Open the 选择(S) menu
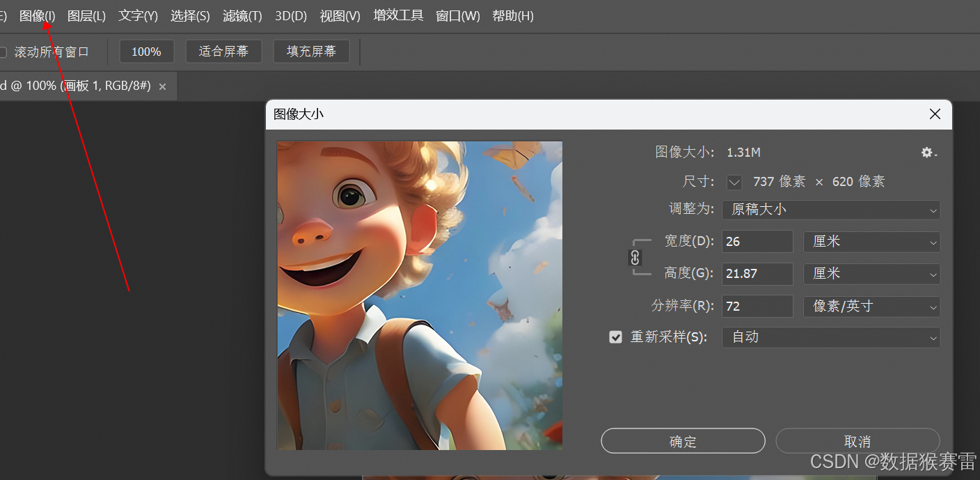The width and height of the screenshot is (980, 480). click(190, 15)
